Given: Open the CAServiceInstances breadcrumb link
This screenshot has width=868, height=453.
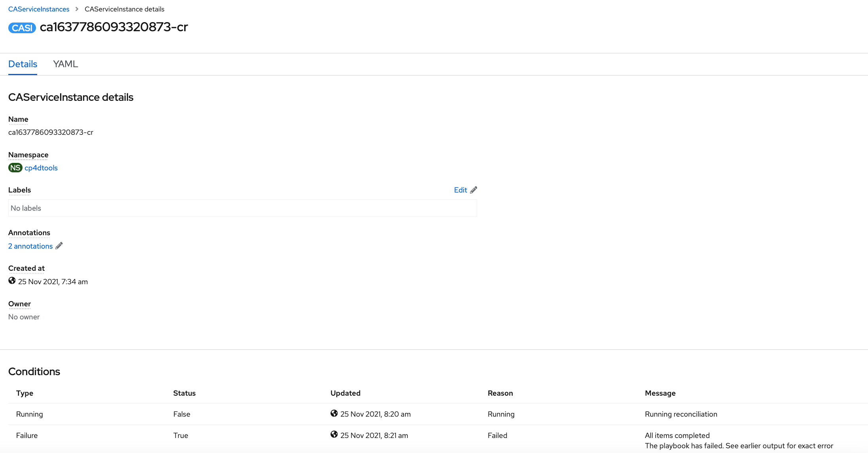Looking at the screenshot, I should coord(38,9).
